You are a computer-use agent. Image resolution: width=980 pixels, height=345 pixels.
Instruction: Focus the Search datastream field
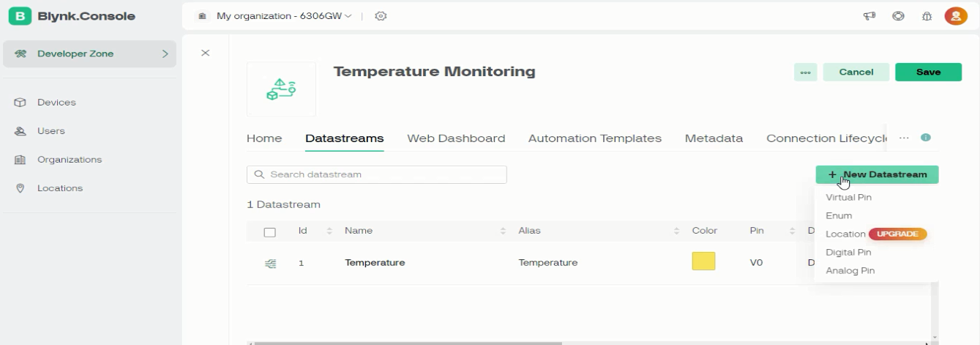[377, 174]
